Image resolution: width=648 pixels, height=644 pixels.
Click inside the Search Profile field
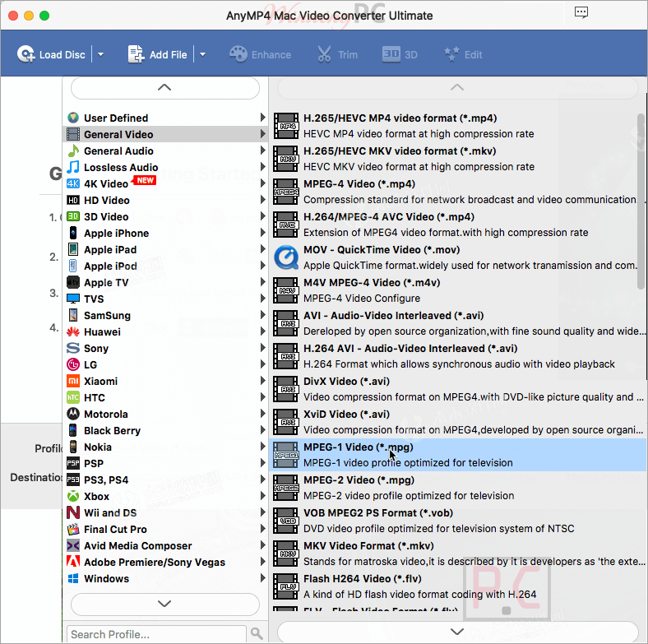click(x=156, y=634)
